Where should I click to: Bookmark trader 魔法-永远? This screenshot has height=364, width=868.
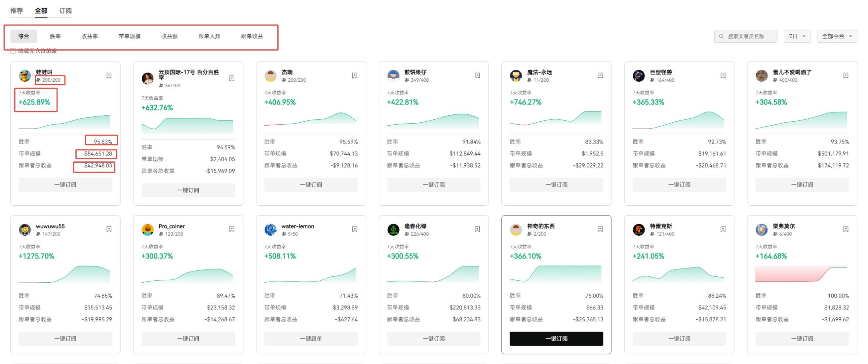point(600,75)
